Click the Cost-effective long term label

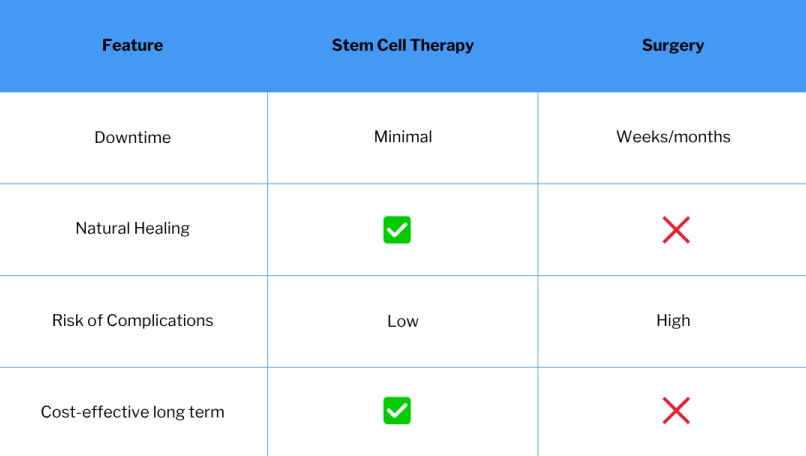point(133,412)
